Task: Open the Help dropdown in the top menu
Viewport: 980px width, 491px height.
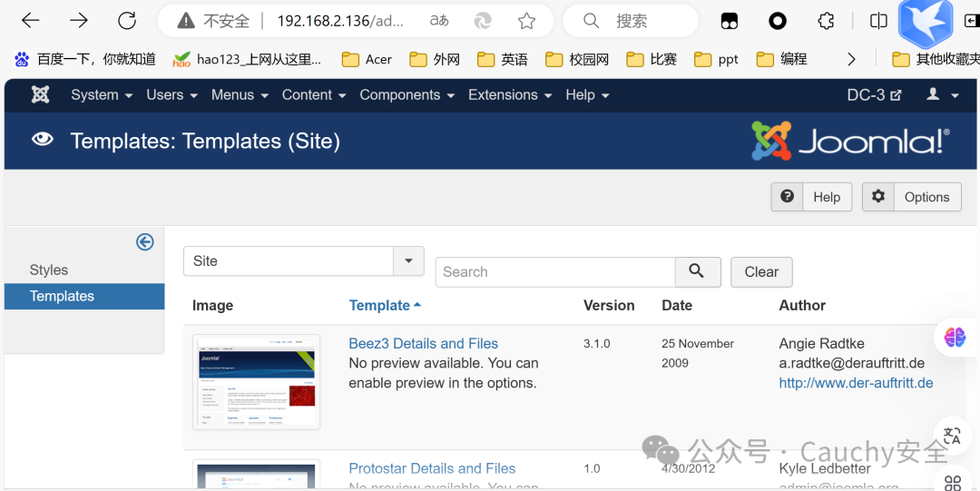Action: coord(587,95)
